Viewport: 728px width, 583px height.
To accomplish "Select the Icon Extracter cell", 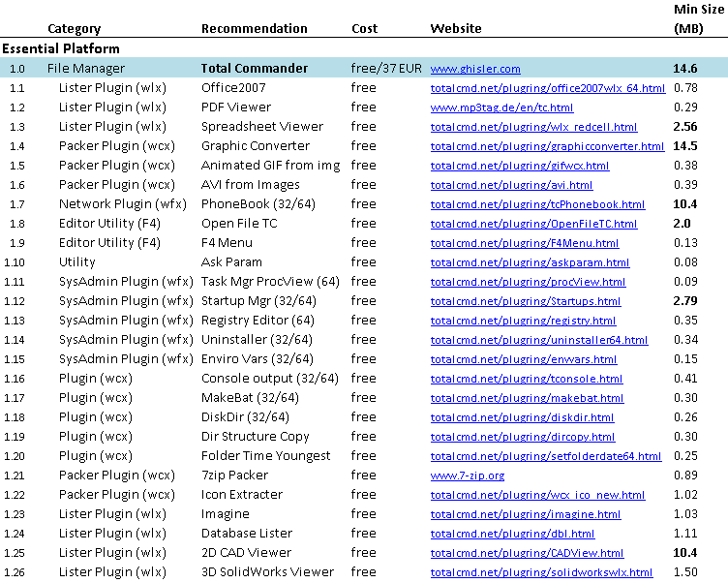I will pos(242,495).
